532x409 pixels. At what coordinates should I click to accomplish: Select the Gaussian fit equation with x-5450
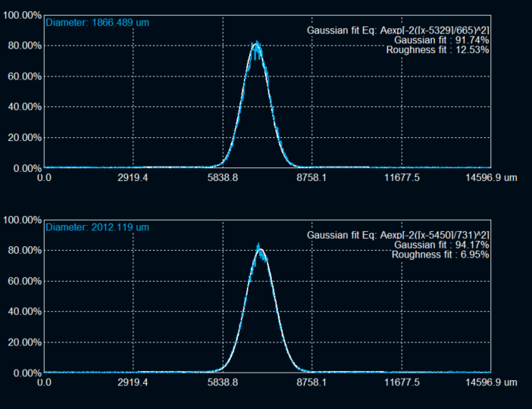[x=398, y=236]
